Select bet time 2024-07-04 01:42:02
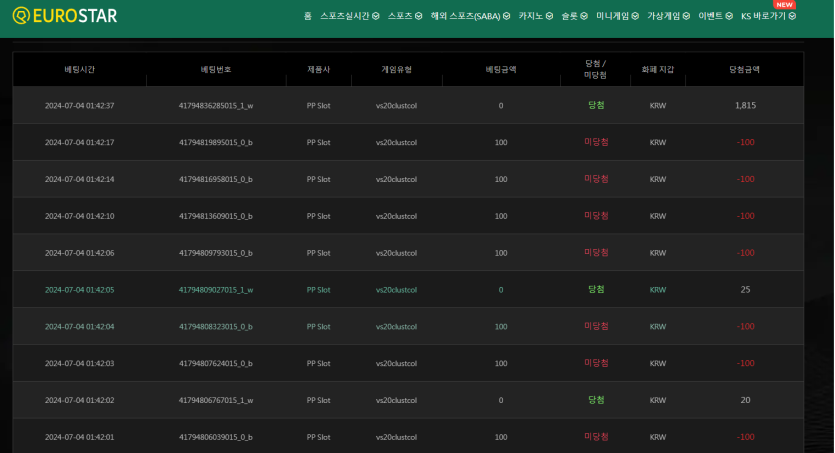 tap(79, 400)
